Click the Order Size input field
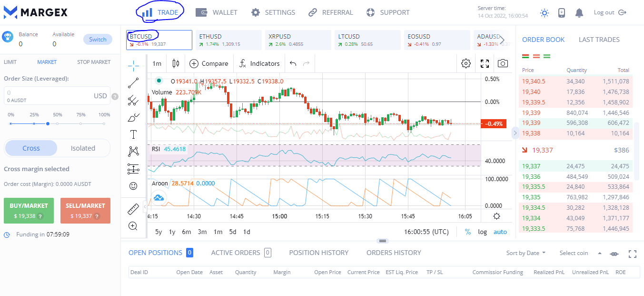Image resolution: width=644 pixels, height=296 pixels. point(57,96)
